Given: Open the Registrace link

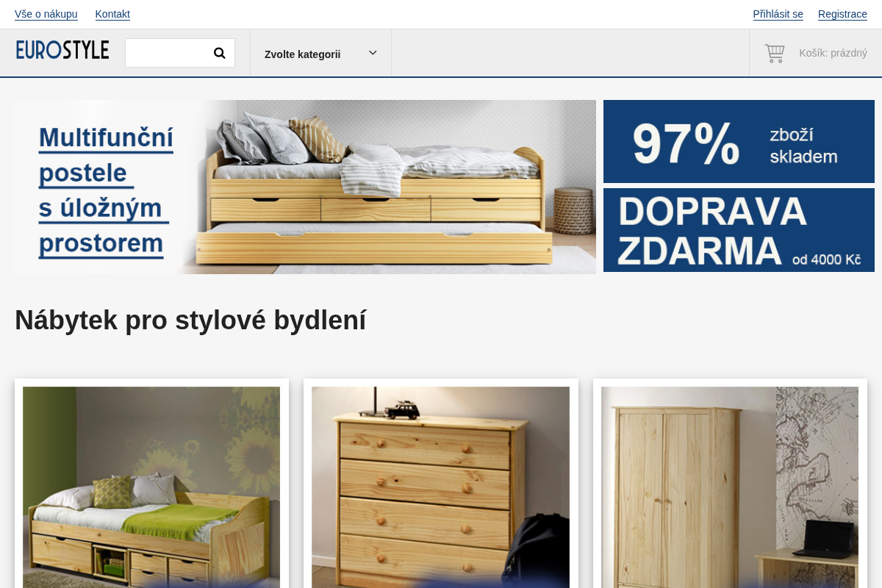Looking at the screenshot, I should click(842, 14).
